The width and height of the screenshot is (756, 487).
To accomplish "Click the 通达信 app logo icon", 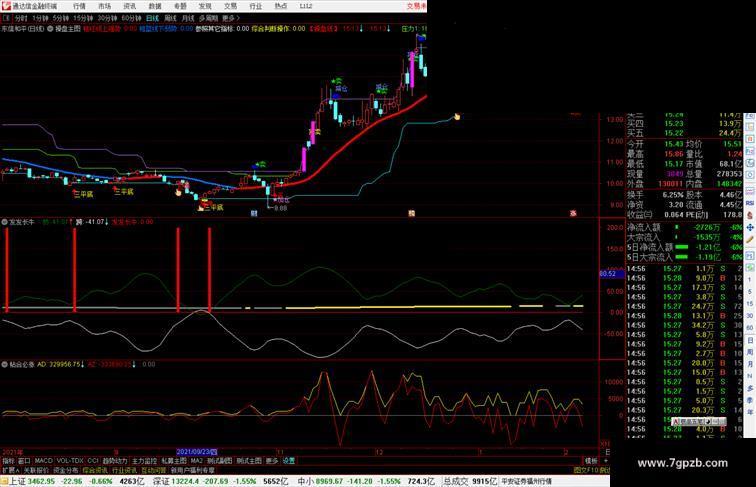I will pos(6,6).
